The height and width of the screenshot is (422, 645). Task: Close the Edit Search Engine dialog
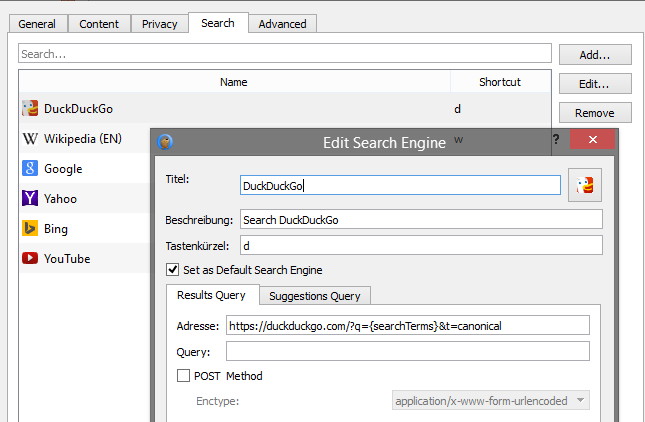(592, 139)
